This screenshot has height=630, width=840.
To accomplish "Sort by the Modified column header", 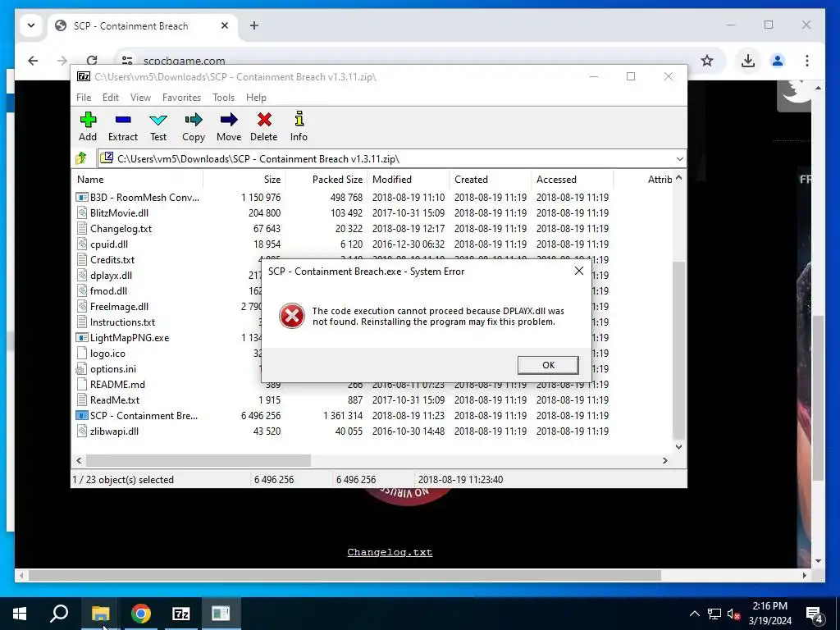I will (x=409, y=180).
